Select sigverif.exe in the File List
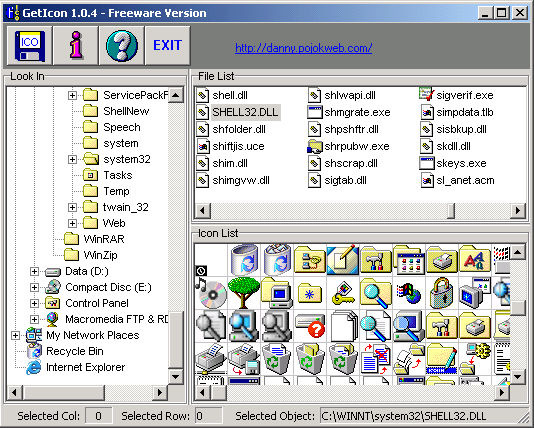534x428 pixels. coord(456,95)
